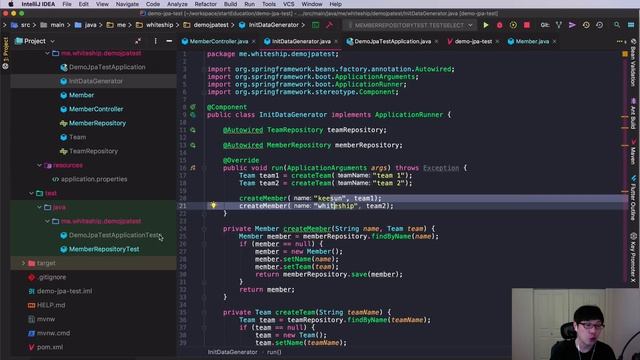Open Key Promoter X tool window
Viewport: 640px width, 360px height.
pos(633,257)
